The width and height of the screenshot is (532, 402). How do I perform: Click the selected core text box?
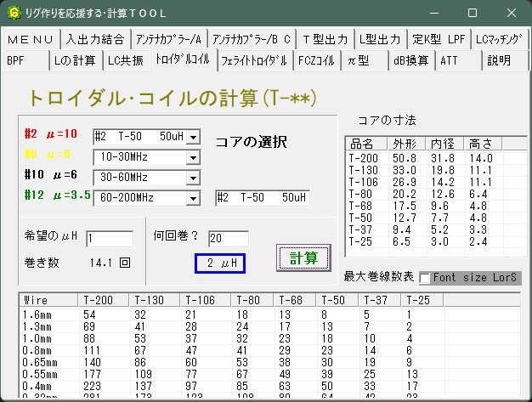pyautogui.click(x=262, y=198)
